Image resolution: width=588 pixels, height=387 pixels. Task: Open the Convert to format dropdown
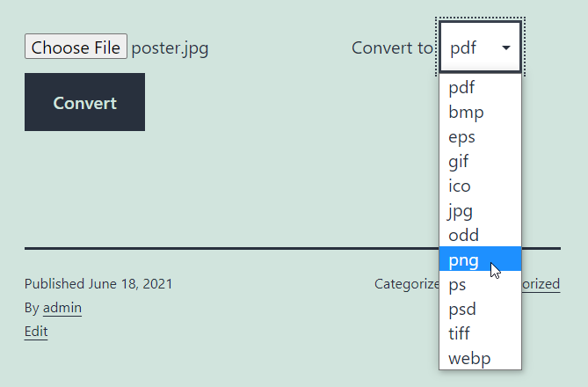pos(480,47)
